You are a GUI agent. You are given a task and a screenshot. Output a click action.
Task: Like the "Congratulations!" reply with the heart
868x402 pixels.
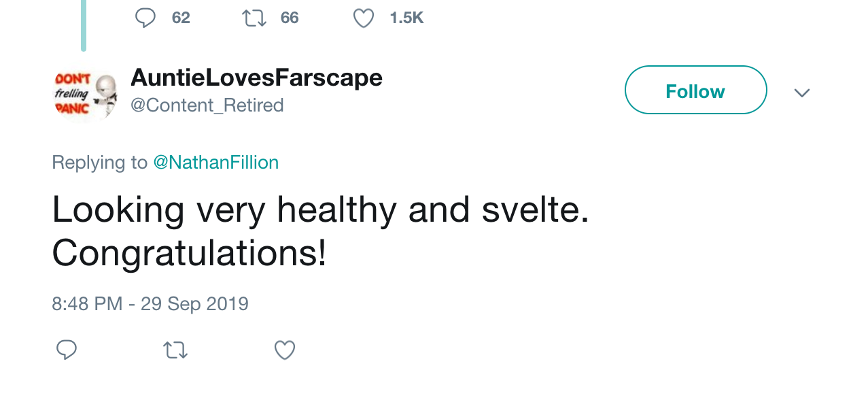coord(285,350)
